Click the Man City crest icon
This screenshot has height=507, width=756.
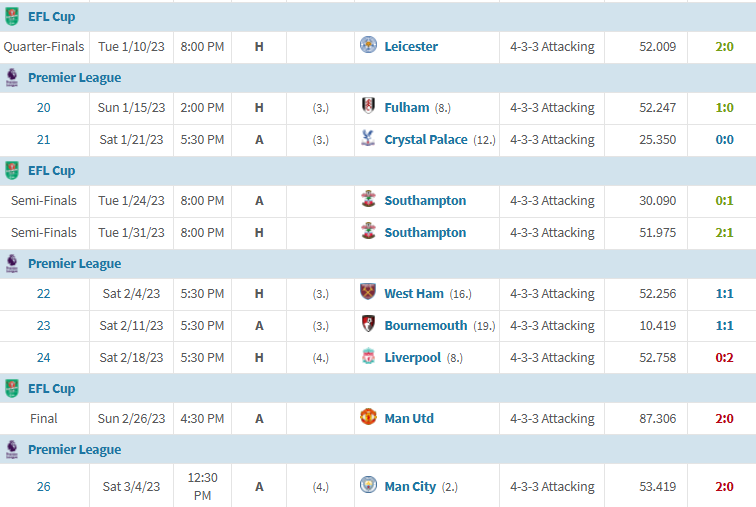368,484
